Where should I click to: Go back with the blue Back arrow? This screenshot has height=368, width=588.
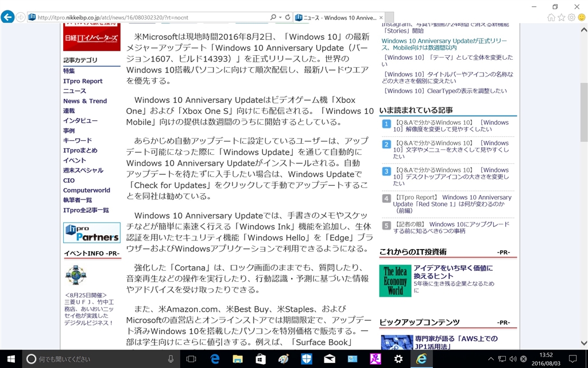7,17
